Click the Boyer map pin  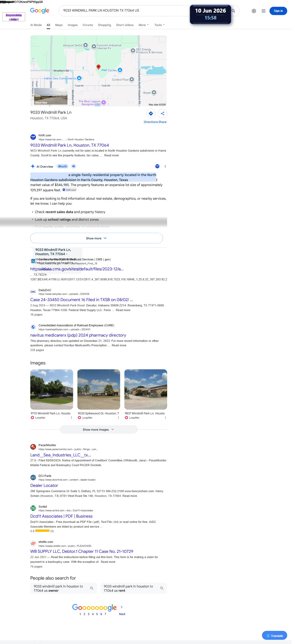point(154,92)
